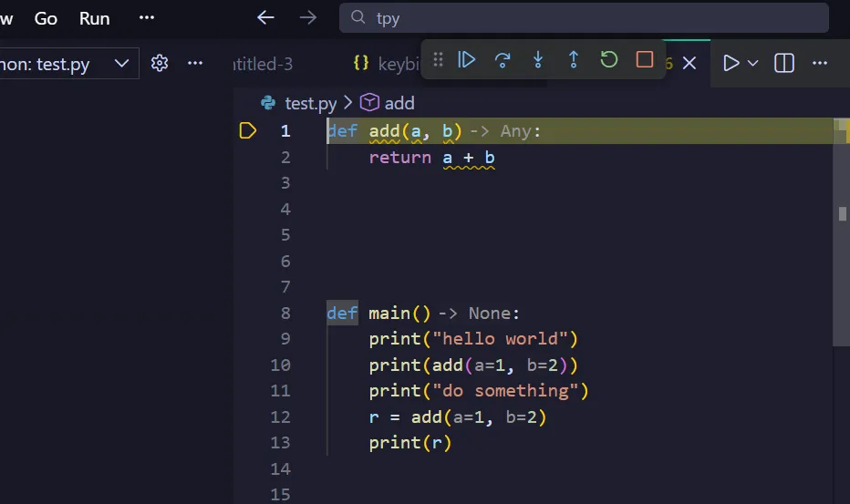Image resolution: width=850 pixels, height=504 pixels.
Task: Select the add symbol breadcrumb
Action: [399, 103]
